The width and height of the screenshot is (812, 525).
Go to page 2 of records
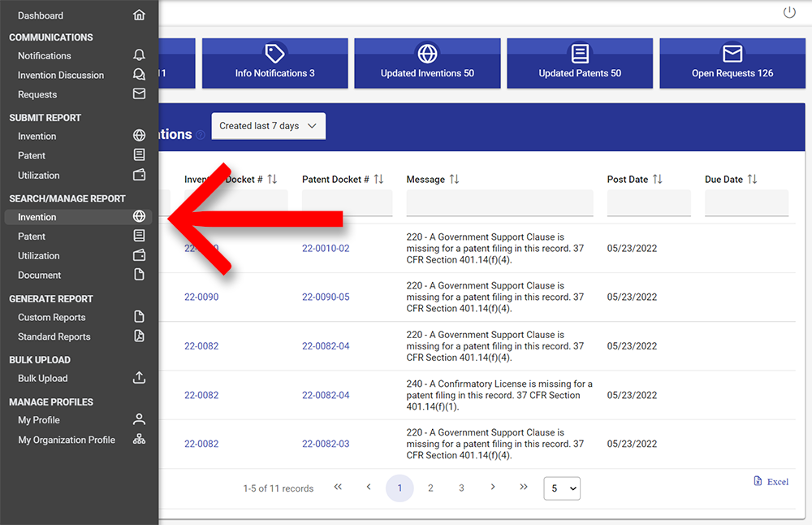coord(430,488)
